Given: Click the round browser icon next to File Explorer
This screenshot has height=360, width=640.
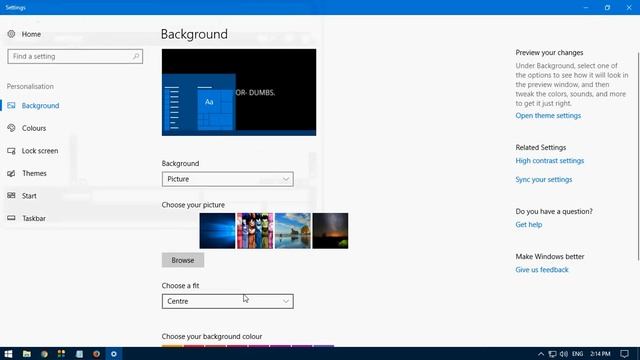Looking at the screenshot, I should (44, 353).
